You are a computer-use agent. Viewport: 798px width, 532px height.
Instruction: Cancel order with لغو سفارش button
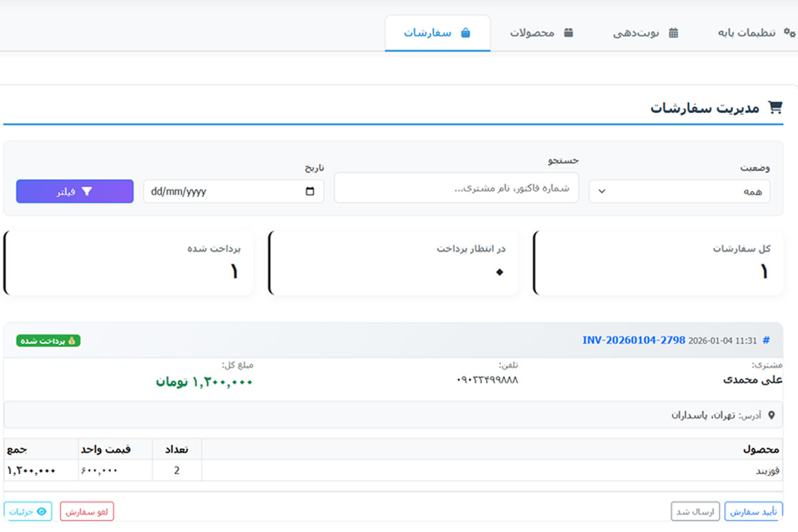[87, 511]
